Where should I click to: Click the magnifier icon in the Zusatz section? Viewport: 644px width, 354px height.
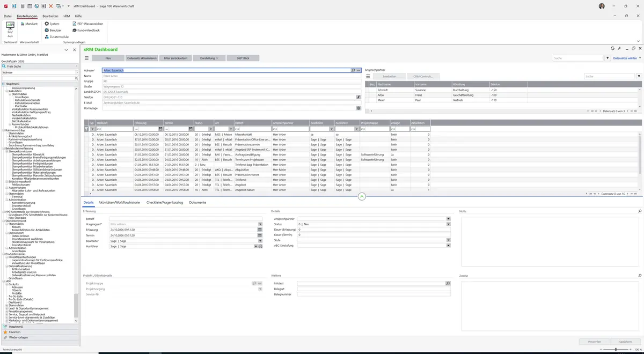[640, 275]
